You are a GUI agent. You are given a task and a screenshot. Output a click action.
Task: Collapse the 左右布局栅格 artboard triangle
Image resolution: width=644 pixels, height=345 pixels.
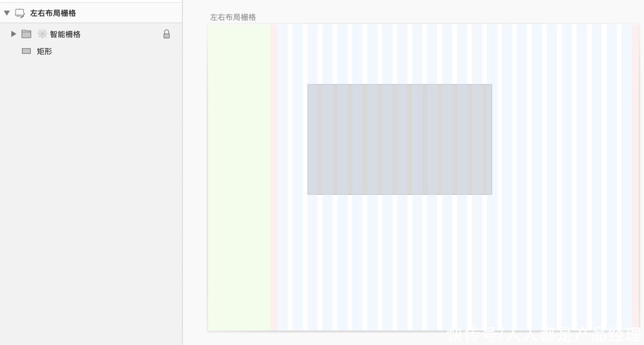[6, 13]
